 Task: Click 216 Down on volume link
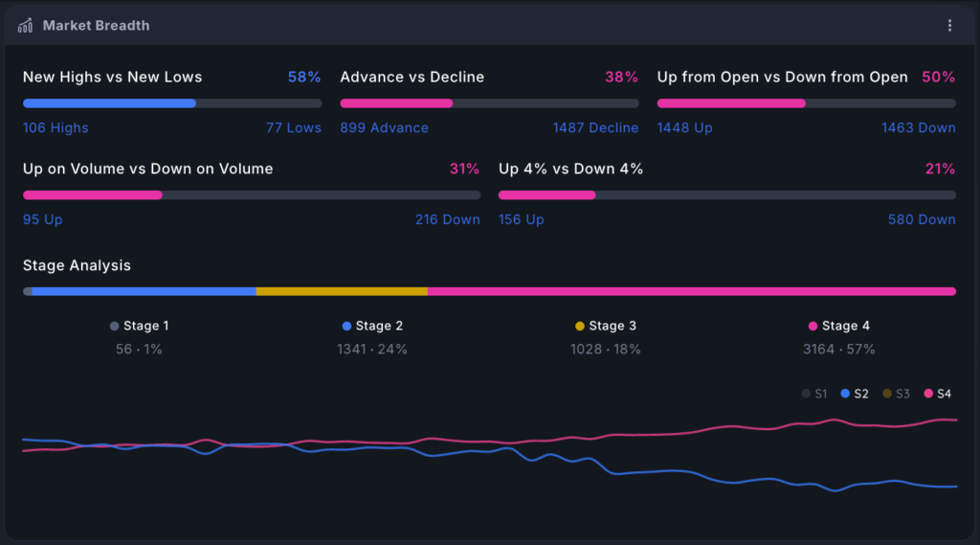[x=448, y=219]
